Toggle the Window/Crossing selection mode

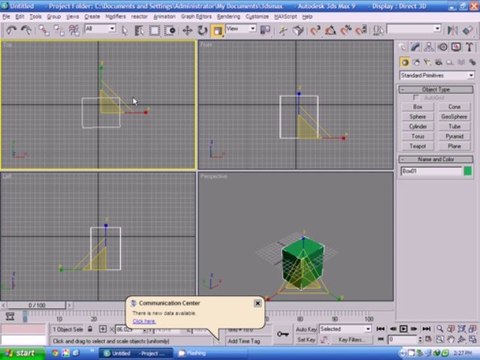tap(170, 31)
